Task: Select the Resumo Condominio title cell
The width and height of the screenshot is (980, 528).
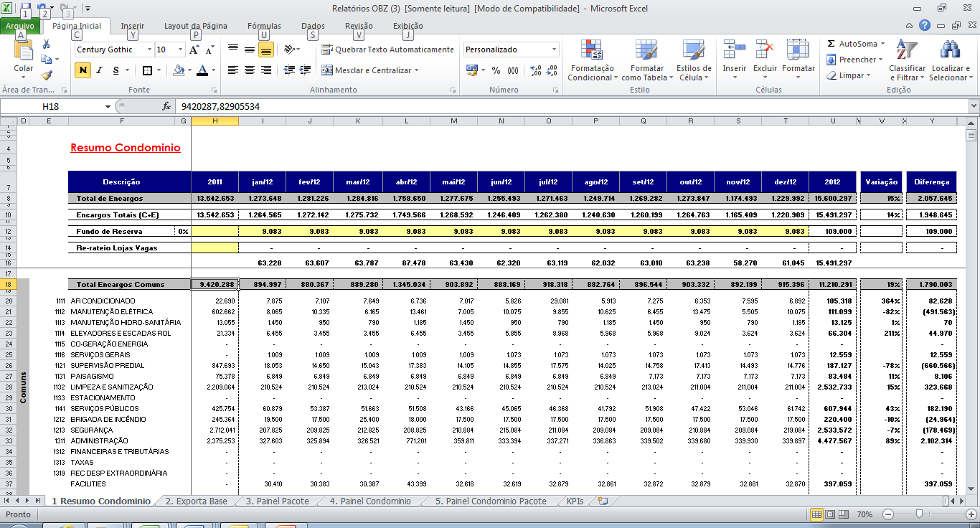Action: click(126, 148)
